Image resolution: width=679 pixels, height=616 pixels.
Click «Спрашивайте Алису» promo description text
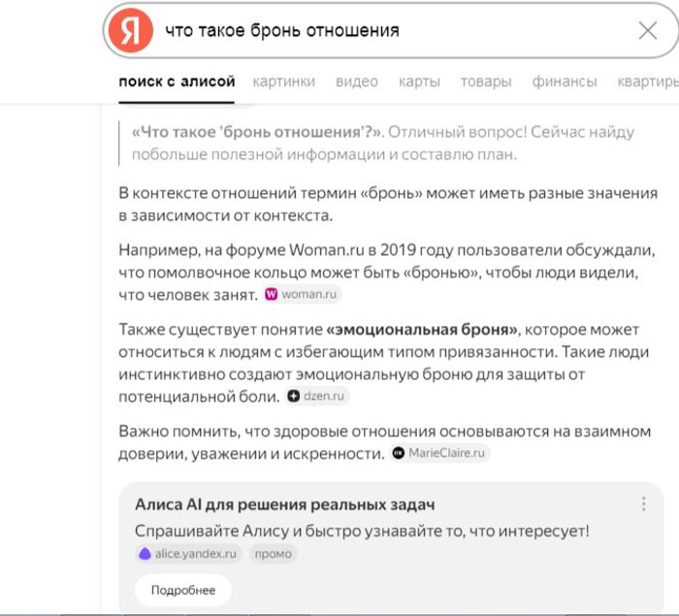point(361,531)
